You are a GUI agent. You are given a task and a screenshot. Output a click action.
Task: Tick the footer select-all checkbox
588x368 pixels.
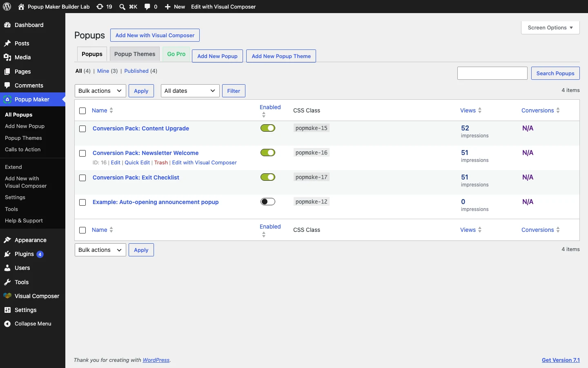tap(82, 230)
